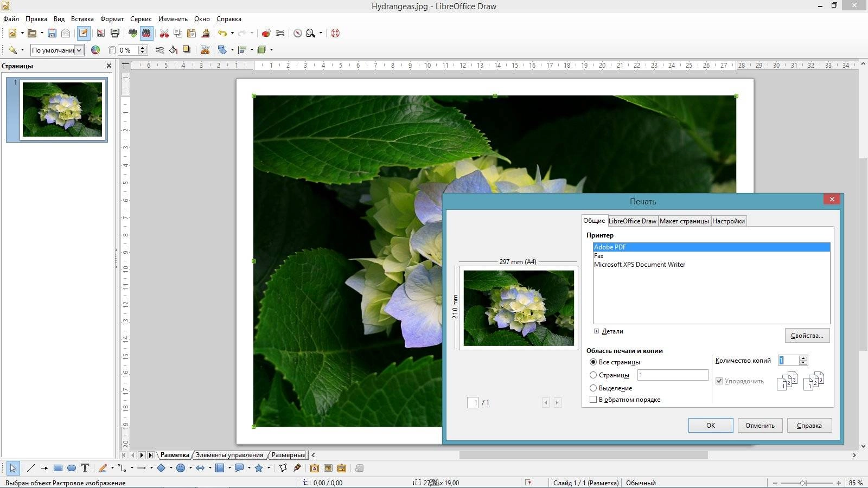
Task: Toggle 'Упорядочить' collate checkbox
Action: (719, 381)
